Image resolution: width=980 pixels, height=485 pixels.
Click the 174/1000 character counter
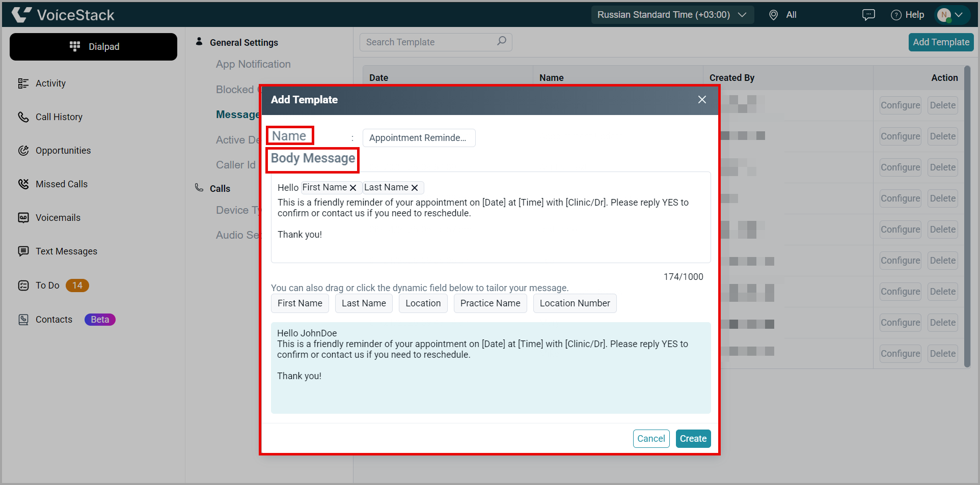pos(683,277)
